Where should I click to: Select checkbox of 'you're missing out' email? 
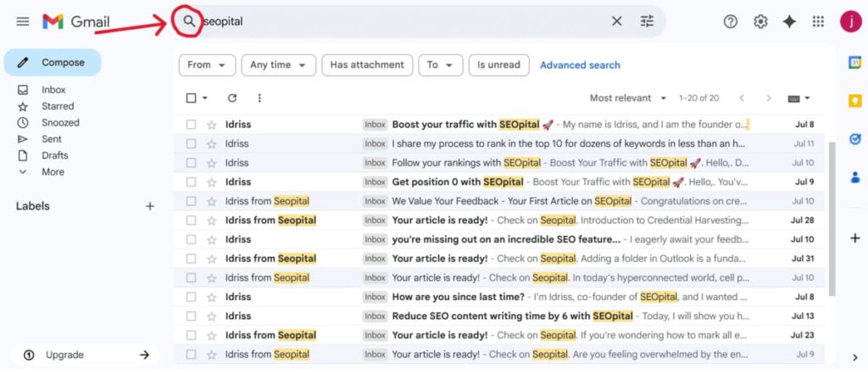(191, 239)
